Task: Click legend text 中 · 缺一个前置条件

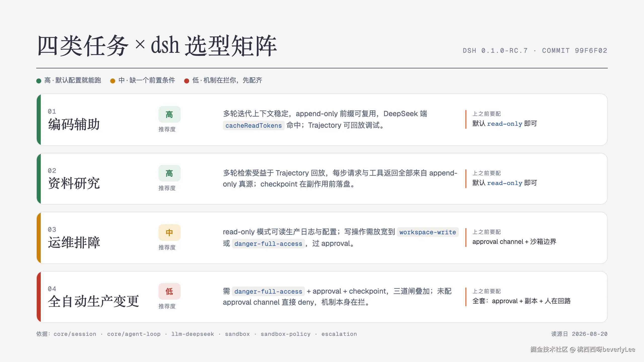Action: 147,80
